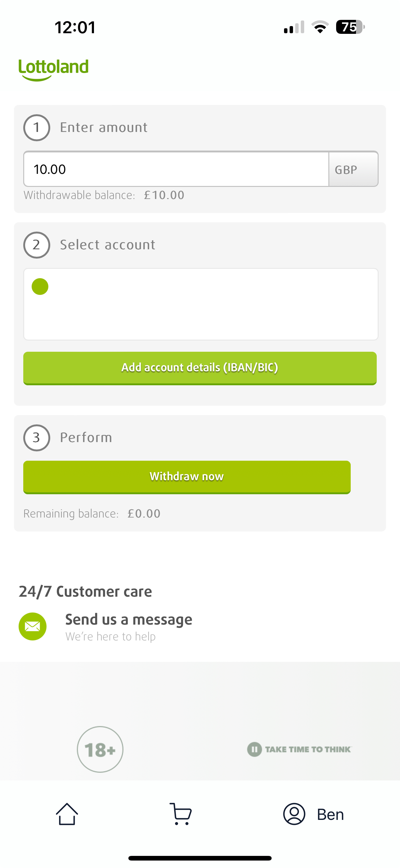
Task: Tap the battery indicator in status bar
Action: tap(350, 27)
